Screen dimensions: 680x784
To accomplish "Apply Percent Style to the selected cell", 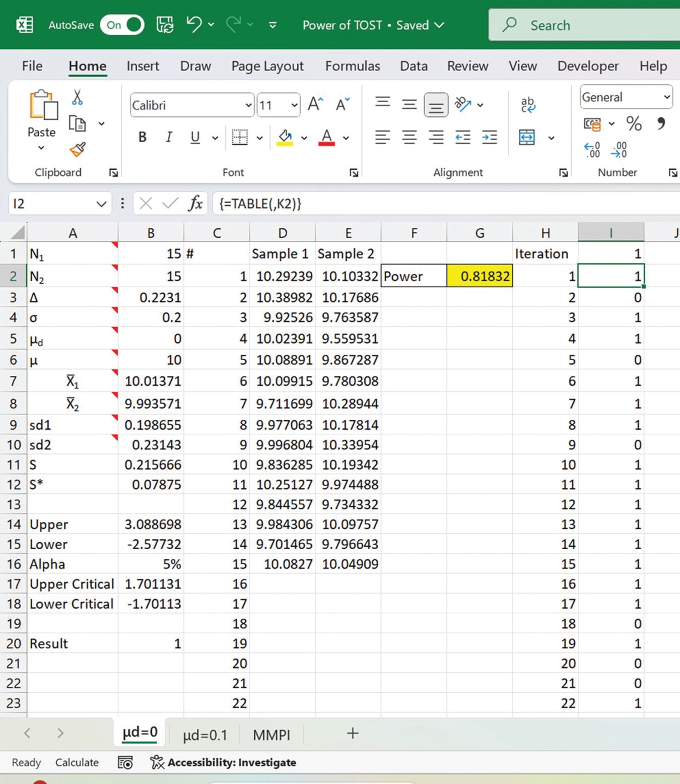I will point(634,124).
